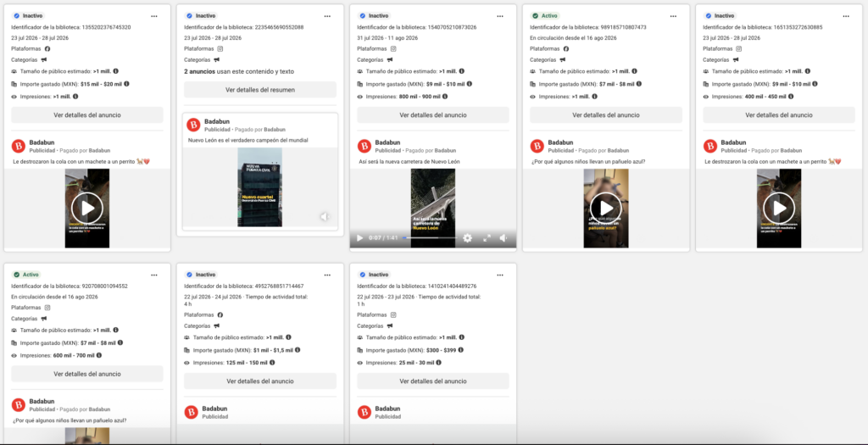868x445 pixels.
Task: Unmute the Nueva Fuerza Civil video
Action: [325, 216]
